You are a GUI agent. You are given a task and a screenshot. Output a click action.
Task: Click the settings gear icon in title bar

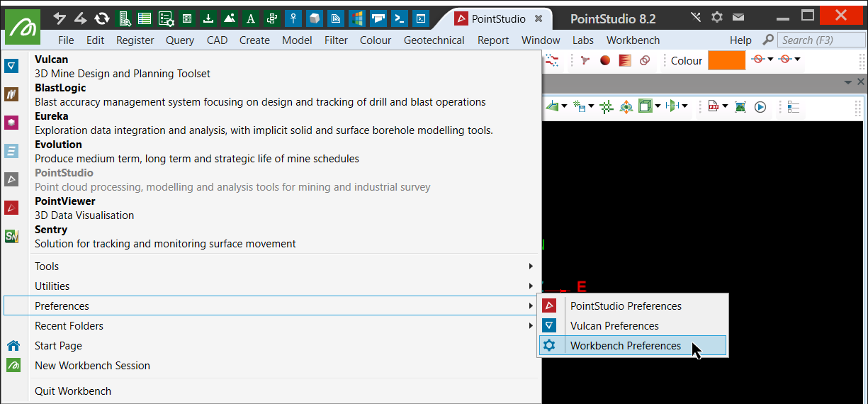[717, 17]
